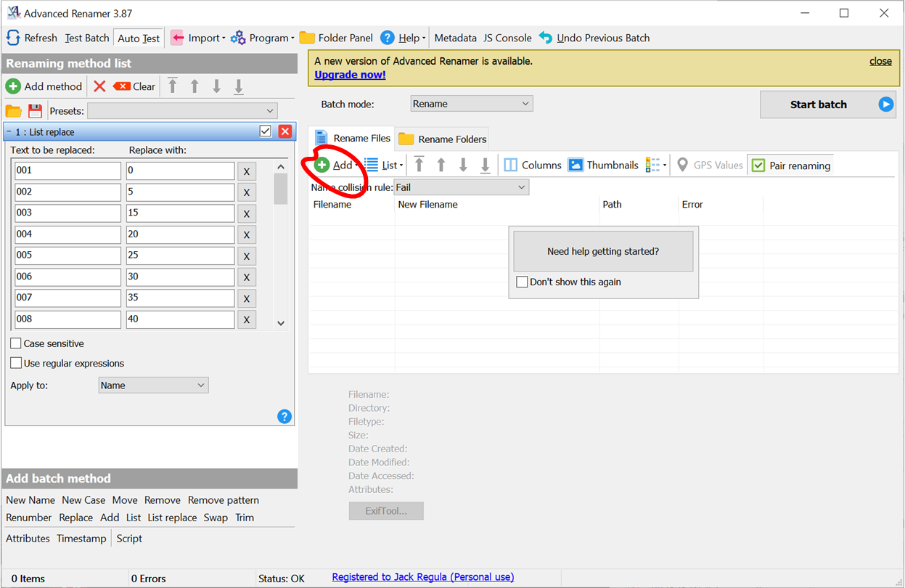The height and width of the screenshot is (588, 905).
Task: Close the List replace method
Action: pyautogui.click(x=284, y=131)
